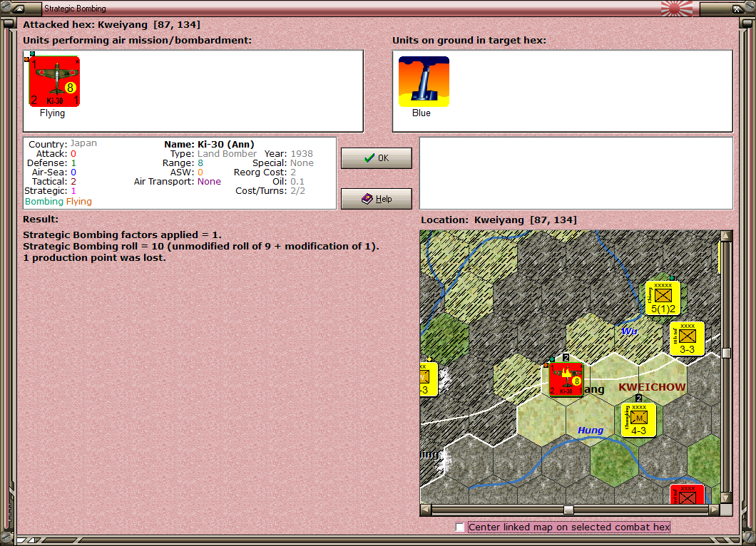This screenshot has height=546, width=756.
Task: Click the Wu river label on the map
Action: [x=629, y=331]
